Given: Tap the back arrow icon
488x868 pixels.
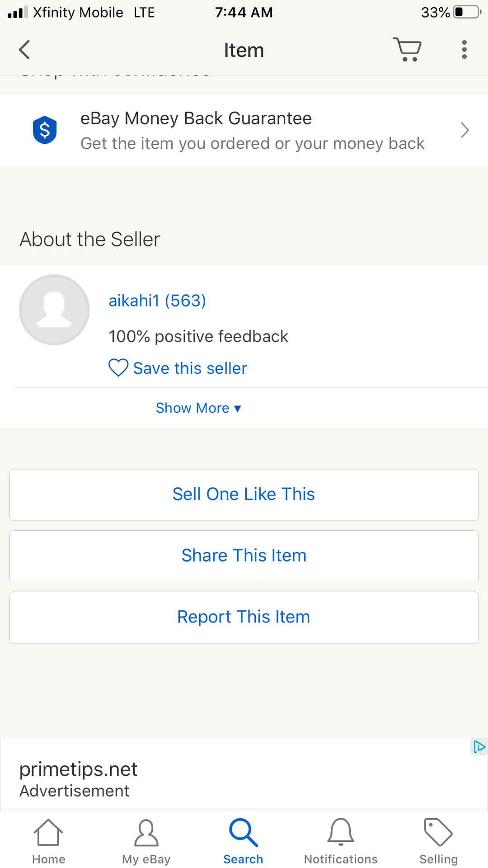Looking at the screenshot, I should tap(24, 50).
